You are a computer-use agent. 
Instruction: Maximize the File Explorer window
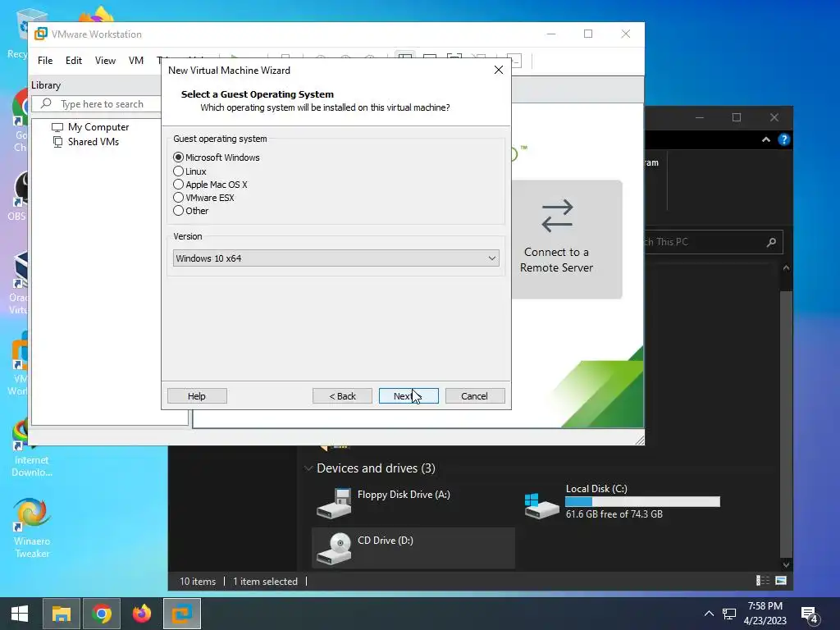pyautogui.click(x=737, y=117)
